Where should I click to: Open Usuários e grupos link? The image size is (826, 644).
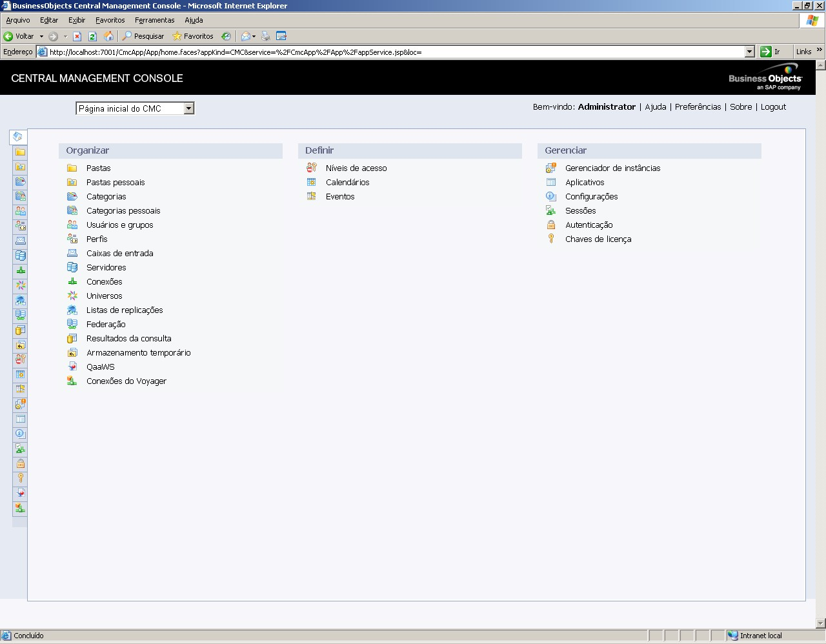pyautogui.click(x=119, y=225)
